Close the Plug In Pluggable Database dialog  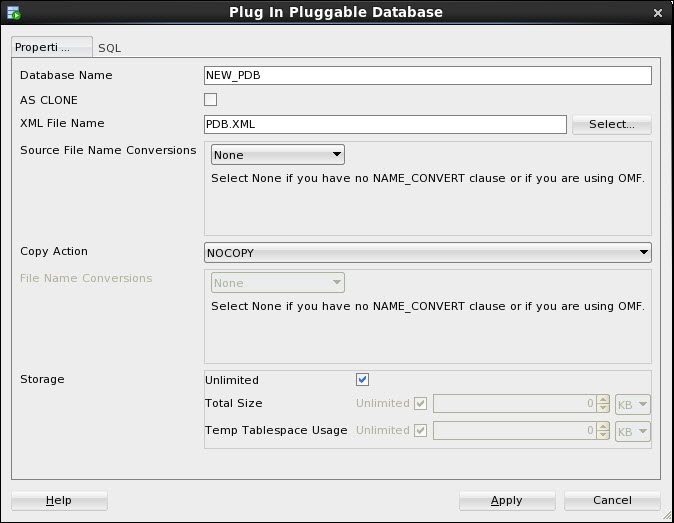click(657, 13)
